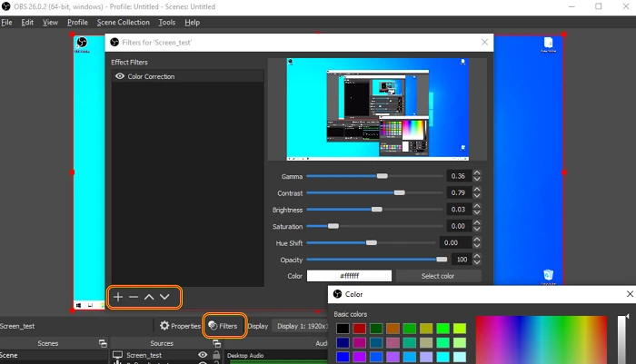Open the Display 1 dropdown
Viewport: 636px width, 364px height.
pos(302,326)
